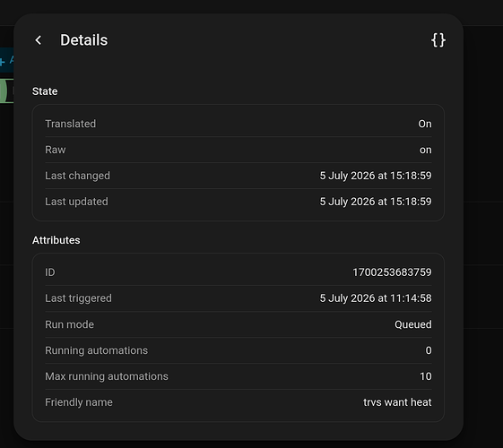Click the Details dialog title

point(84,40)
